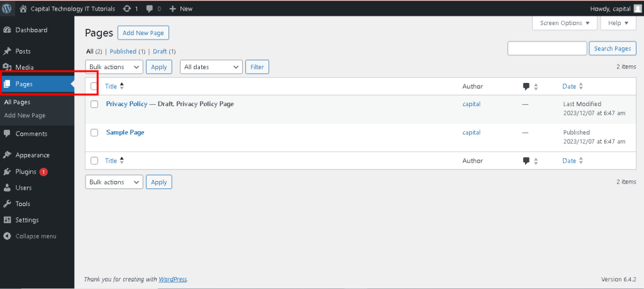Image resolution: width=644 pixels, height=289 pixels.
Task: Open the comments bubble icon in admin bar
Action: (x=149, y=9)
